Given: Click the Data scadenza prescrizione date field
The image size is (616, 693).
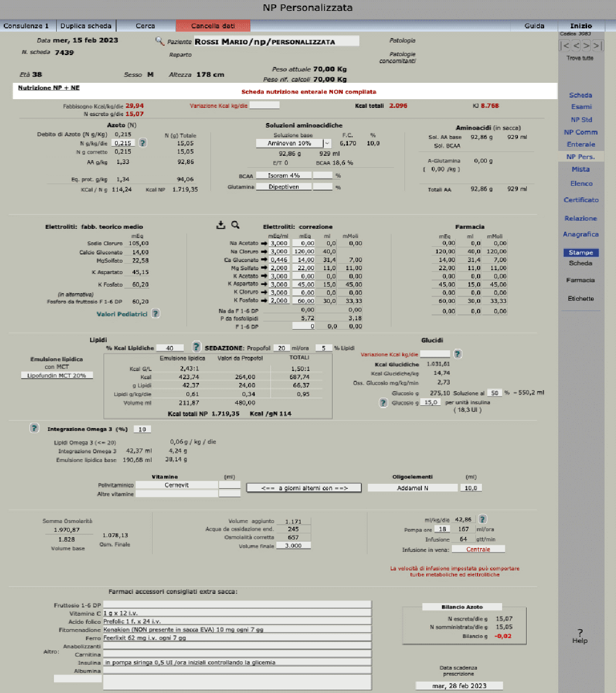Looking at the screenshot, I should click(x=459, y=686).
